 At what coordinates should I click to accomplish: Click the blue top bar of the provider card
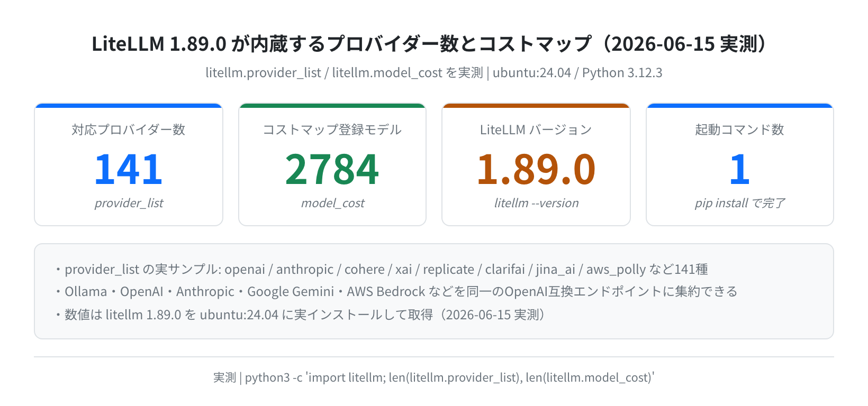point(129,105)
